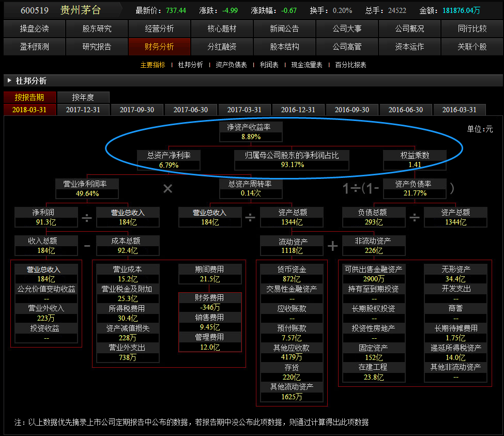Image resolution: width=504 pixels, height=436 pixels.
Task: Click the 存货 220亿 value
Action: click(292, 377)
